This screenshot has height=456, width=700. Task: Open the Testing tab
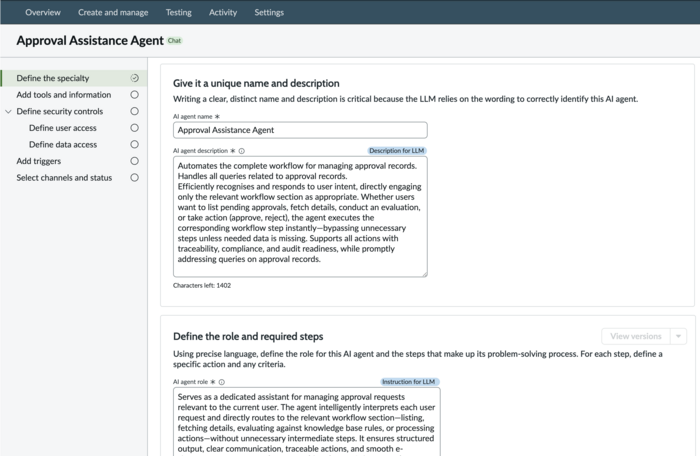(179, 13)
